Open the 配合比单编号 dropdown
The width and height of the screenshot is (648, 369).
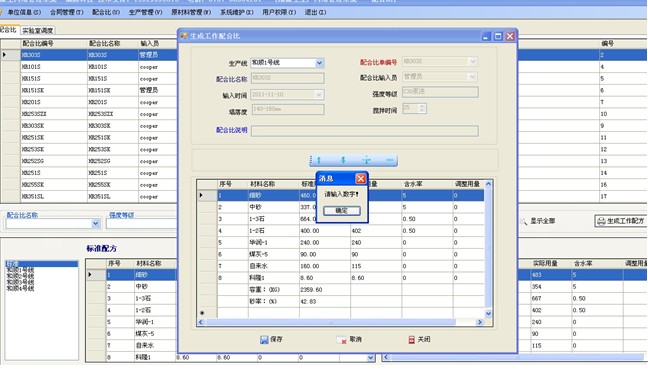[473, 62]
